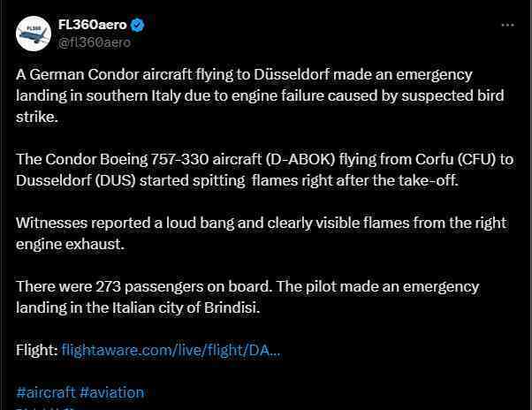Click the paragraph about German Condor aircraft

click(260, 95)
